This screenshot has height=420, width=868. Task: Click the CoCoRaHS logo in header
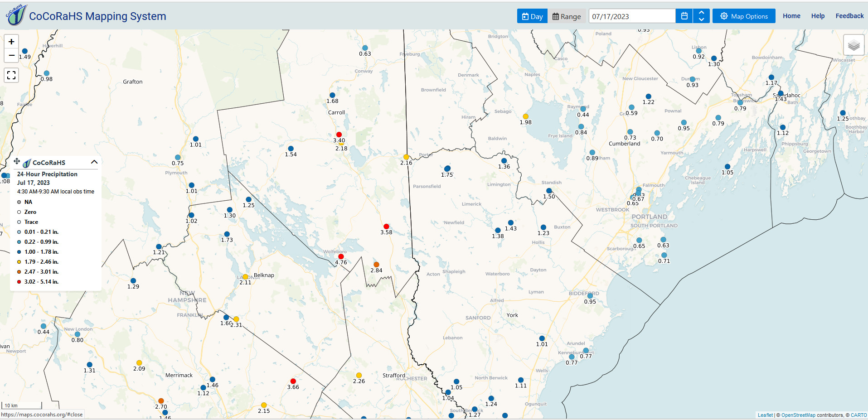point(16,15)
